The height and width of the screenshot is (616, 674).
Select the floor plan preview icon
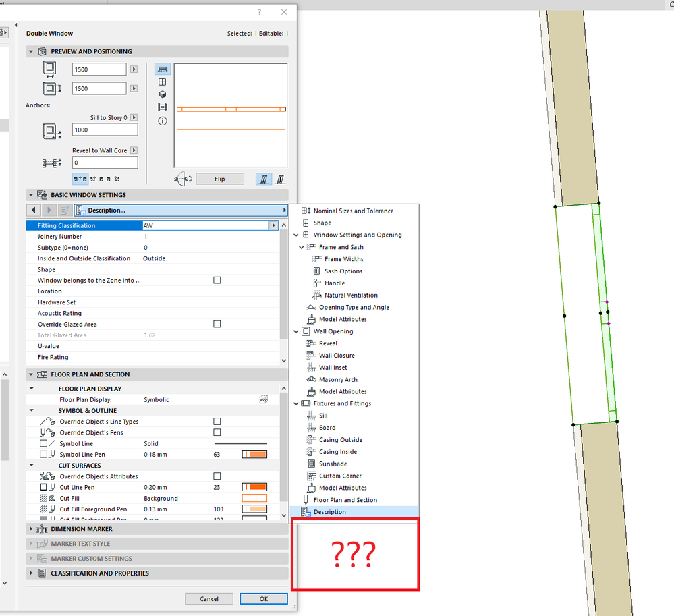163,69
